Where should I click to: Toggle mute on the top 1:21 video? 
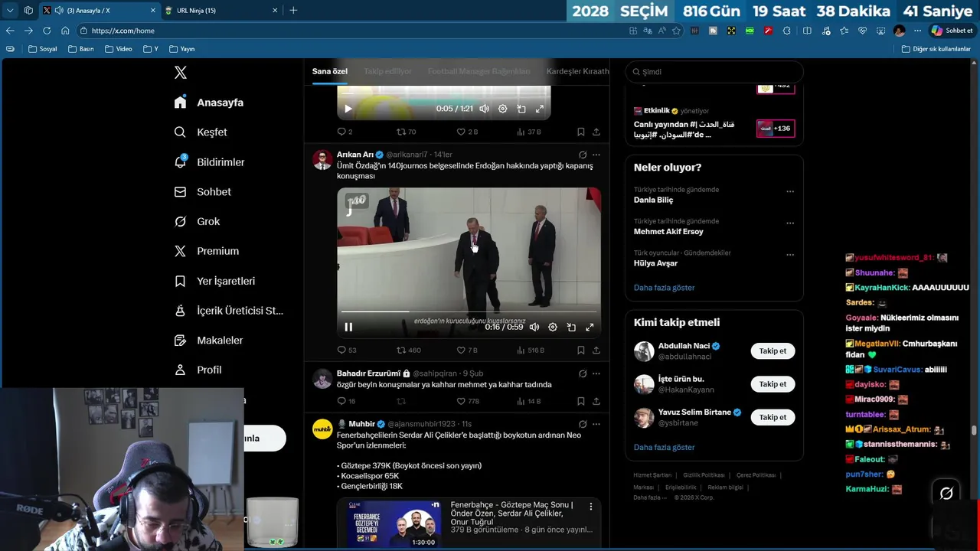pyautogui.click(x=484, y=109)
